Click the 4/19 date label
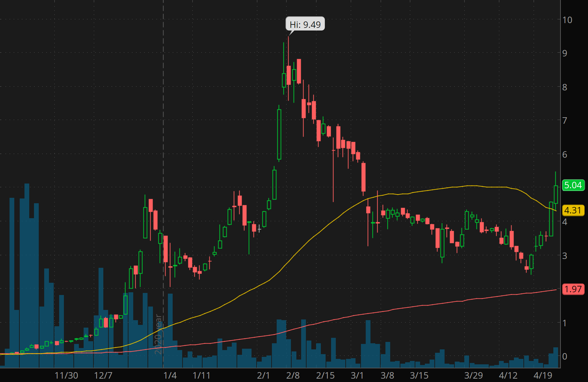 pos(543,376)
